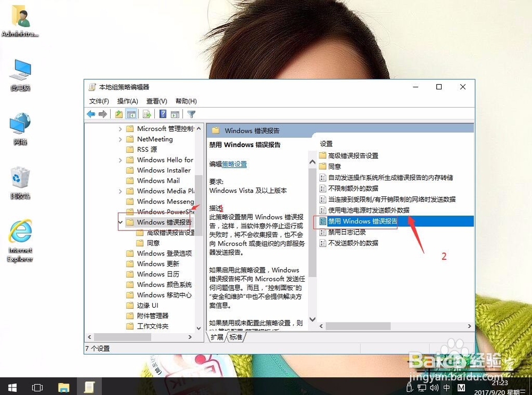Image resolution: width=532 pixels, height=395 pixels.
Task: Click the Filter funnel toolbar icon
Action: pos(191,114)
